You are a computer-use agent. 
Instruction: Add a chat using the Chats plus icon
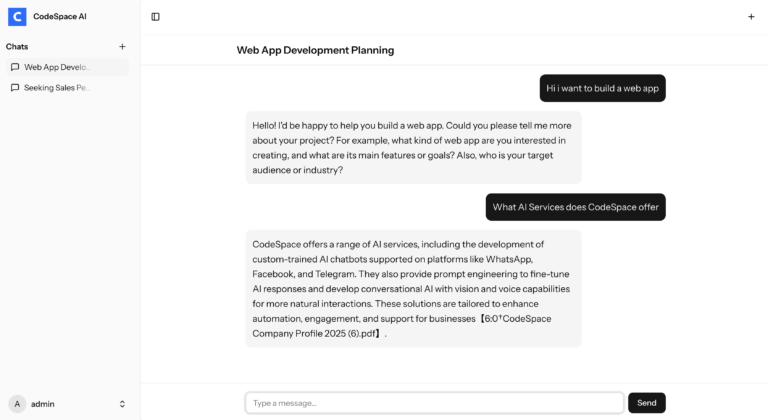coord(122,47)
